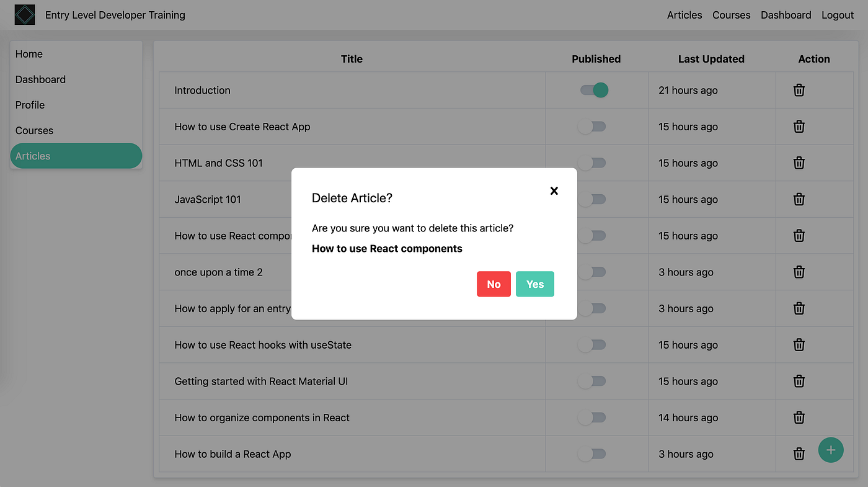Publish the How to use React hooks article
The height and width of the screenshot is (487, 868).
pos(593,344)
